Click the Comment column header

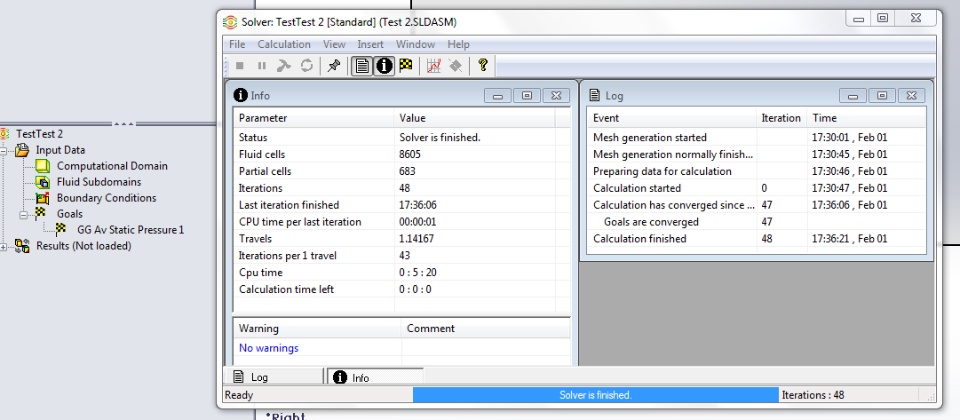486,328
